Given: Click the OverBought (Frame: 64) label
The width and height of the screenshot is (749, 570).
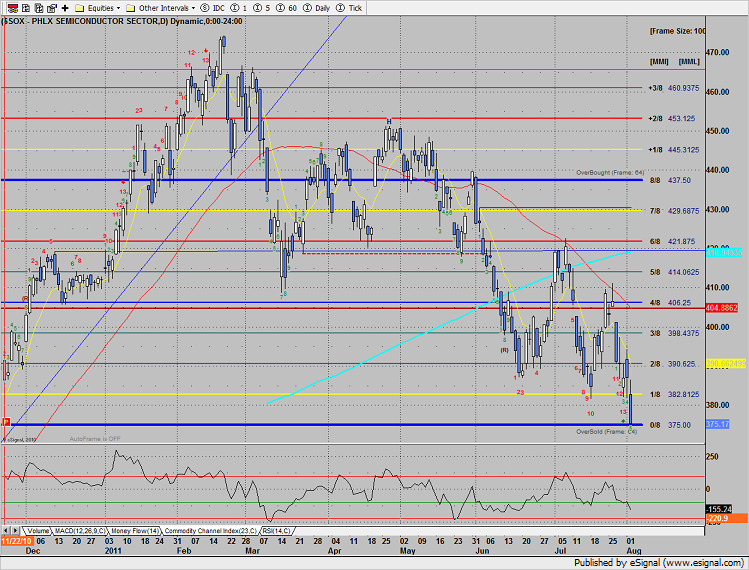Looking at the screenshot, I should pyautogui.click(x=610, y=172).
